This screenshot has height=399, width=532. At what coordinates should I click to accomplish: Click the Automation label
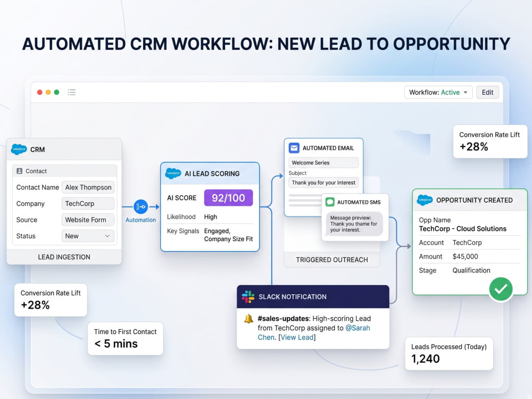[x=141, y=220]
